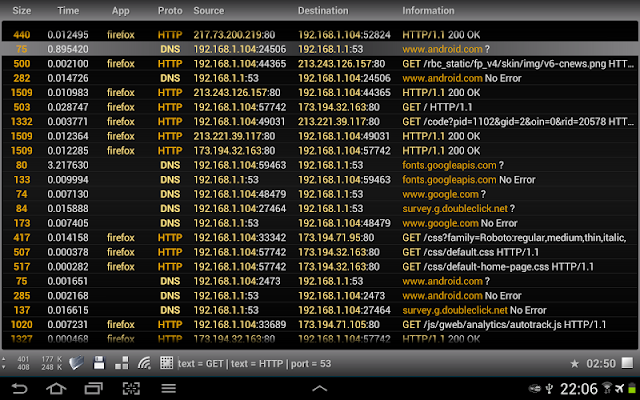Select the GET /css/default-home-page.css packet row
The width and height of the screenshot is (640, 400).
click(x=320, y=267)
